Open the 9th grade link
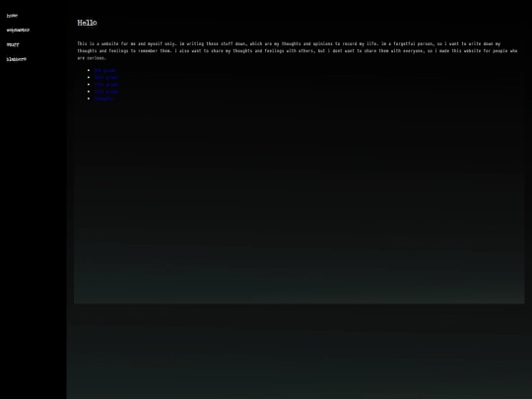Viewport: 532px width, 399px height. (104, 70)
